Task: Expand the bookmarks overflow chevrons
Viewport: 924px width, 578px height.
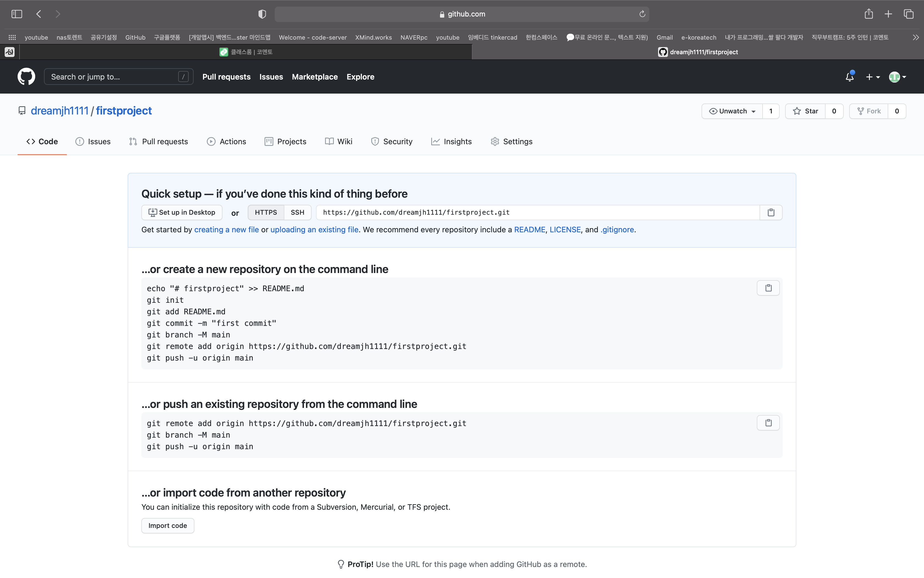Action: coord(915,37)
